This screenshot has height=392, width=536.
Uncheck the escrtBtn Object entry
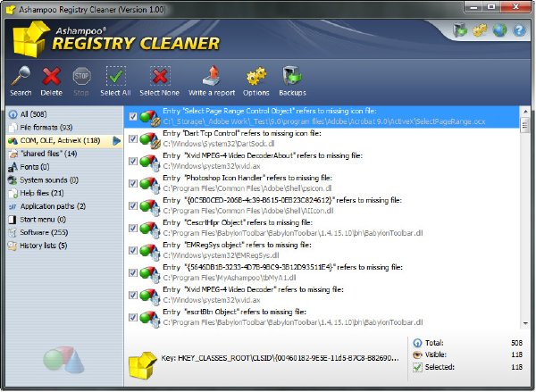click(133, 318)
